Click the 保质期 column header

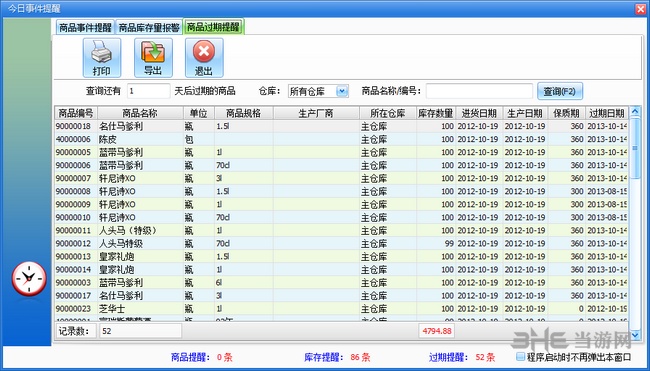566,113
